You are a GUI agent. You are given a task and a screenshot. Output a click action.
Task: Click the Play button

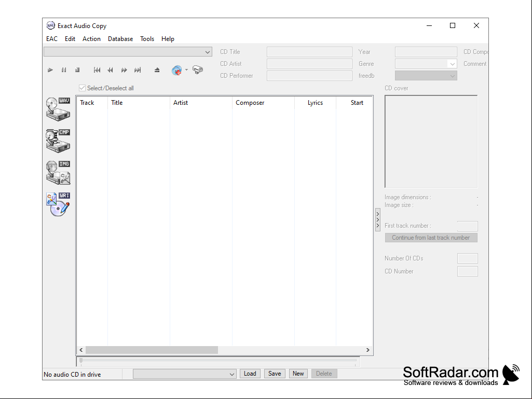50,70
